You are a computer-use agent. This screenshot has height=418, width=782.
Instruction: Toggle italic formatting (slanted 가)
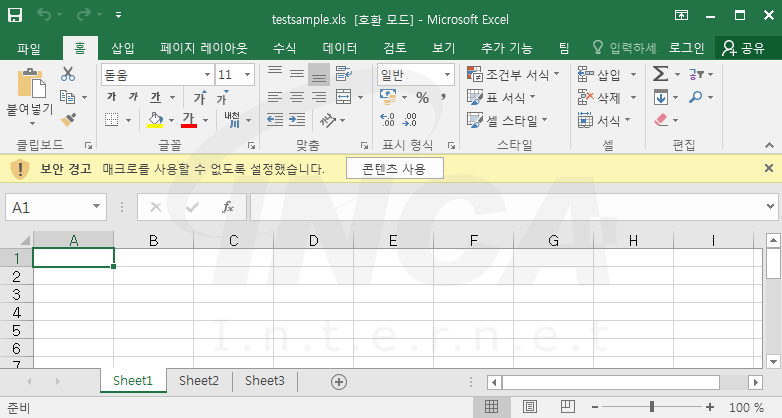click(133, 97)
